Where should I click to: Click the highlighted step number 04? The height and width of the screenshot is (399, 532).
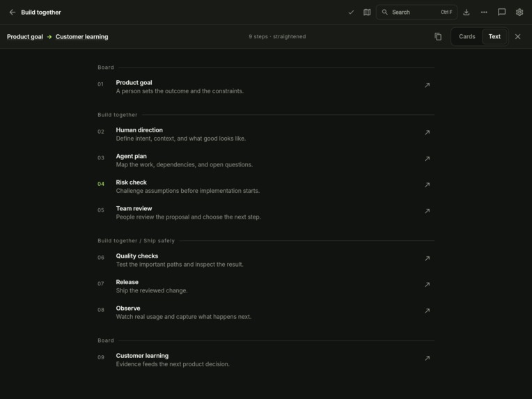(101, 184)
